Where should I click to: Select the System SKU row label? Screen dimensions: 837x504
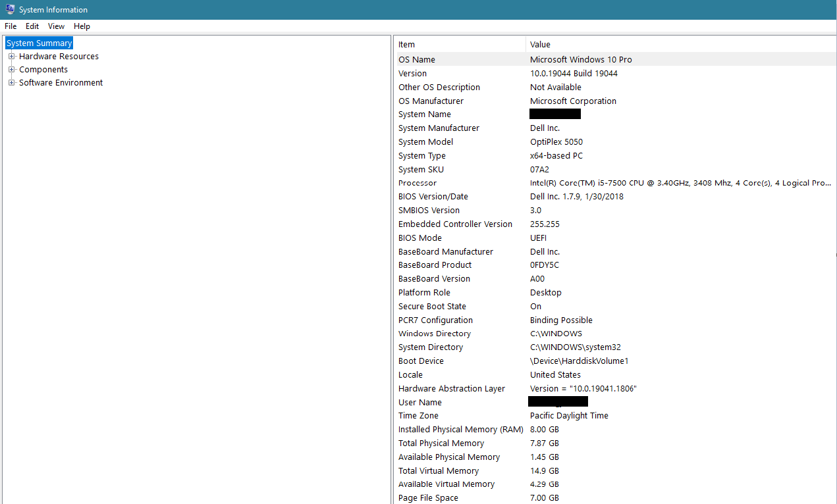click(421, 170)
